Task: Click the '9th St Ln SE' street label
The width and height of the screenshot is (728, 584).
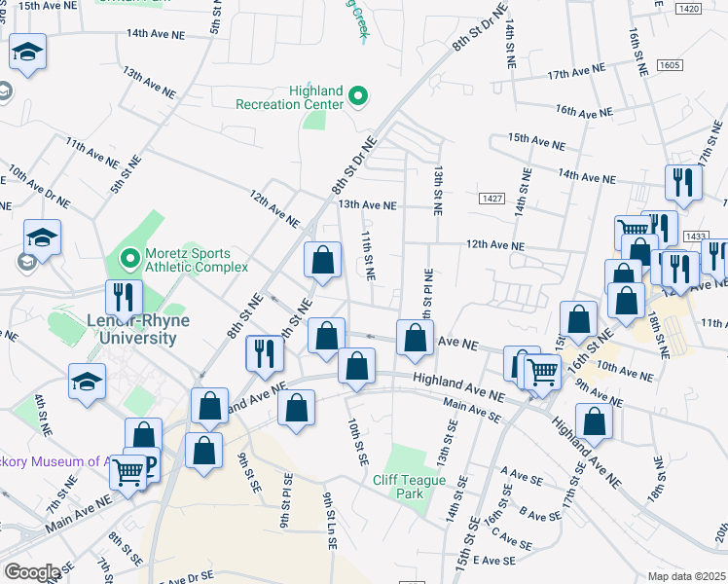Action: [330, 521]
